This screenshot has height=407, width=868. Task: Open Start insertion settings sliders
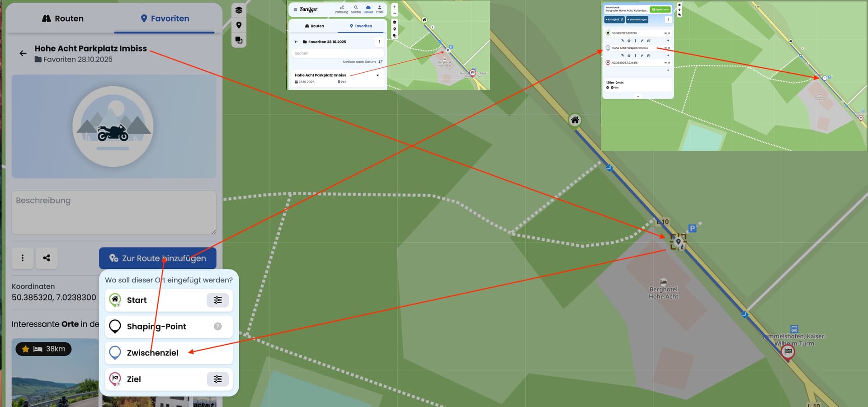tap(217, 300)
